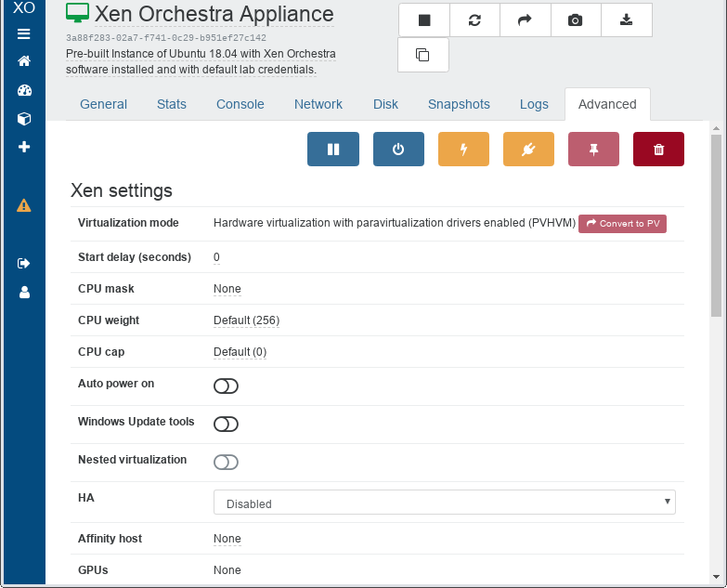Edit CPU weight Default (256) value
727x588 pixels.
(246, 320)
